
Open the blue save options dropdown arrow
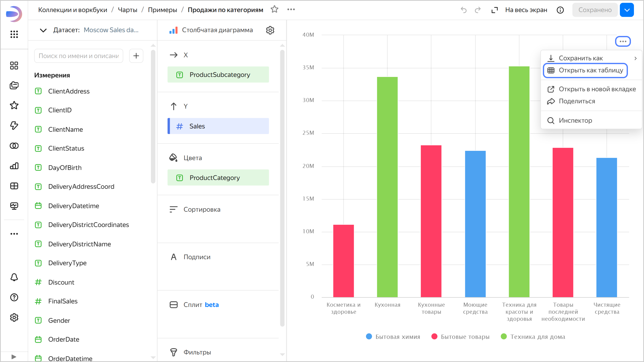point(627,10)
